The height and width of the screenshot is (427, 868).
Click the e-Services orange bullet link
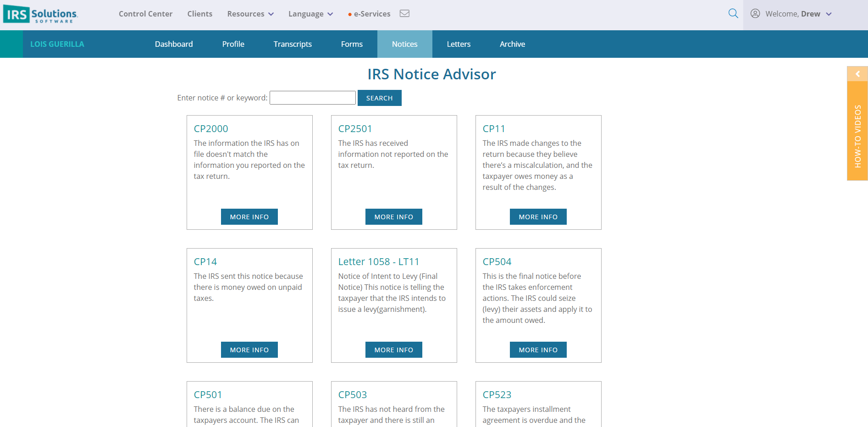[x=371, y=14]
